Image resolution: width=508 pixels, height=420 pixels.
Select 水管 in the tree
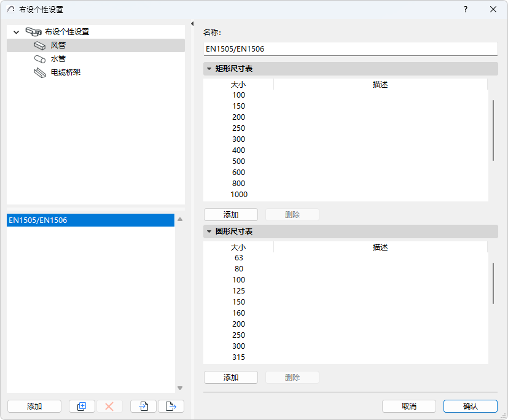[x=58, y=59]
